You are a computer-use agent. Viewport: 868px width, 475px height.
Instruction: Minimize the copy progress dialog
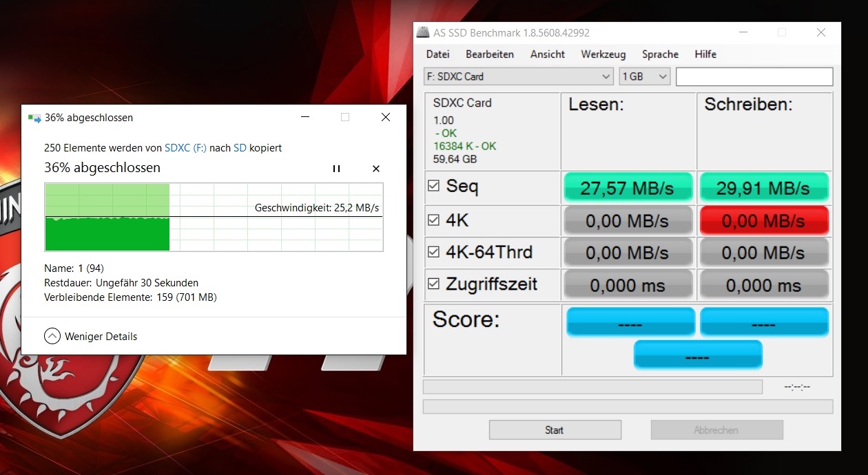pyautogui.click(x=305, y=118)
